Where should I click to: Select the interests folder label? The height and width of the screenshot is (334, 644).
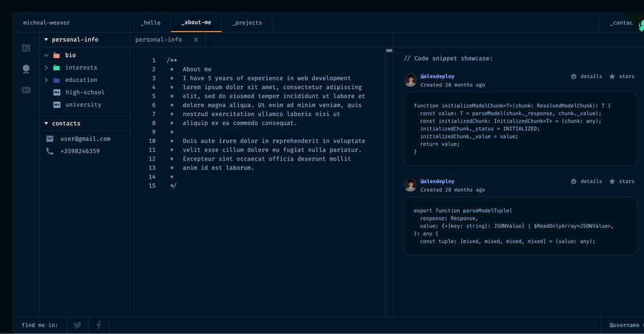pyautogui.click(x=81, y=68)
